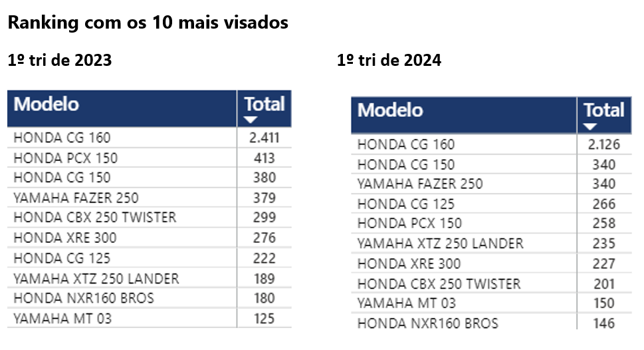
Task: Click HONDA NXR160 BROS in 2023 table
Action: 84,297
